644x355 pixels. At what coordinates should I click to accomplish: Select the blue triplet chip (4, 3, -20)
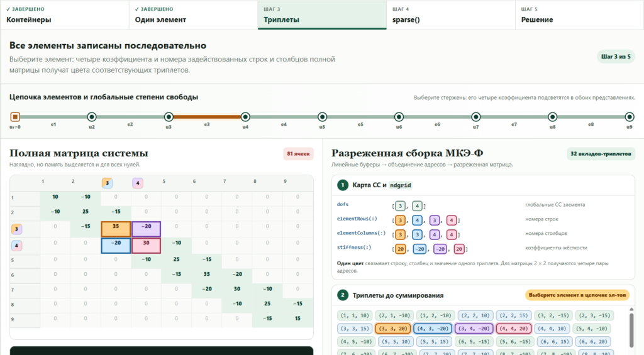(x=433, y=329)
